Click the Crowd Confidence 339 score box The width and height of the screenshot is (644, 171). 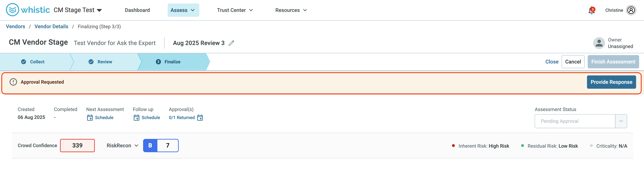(77, 145)
